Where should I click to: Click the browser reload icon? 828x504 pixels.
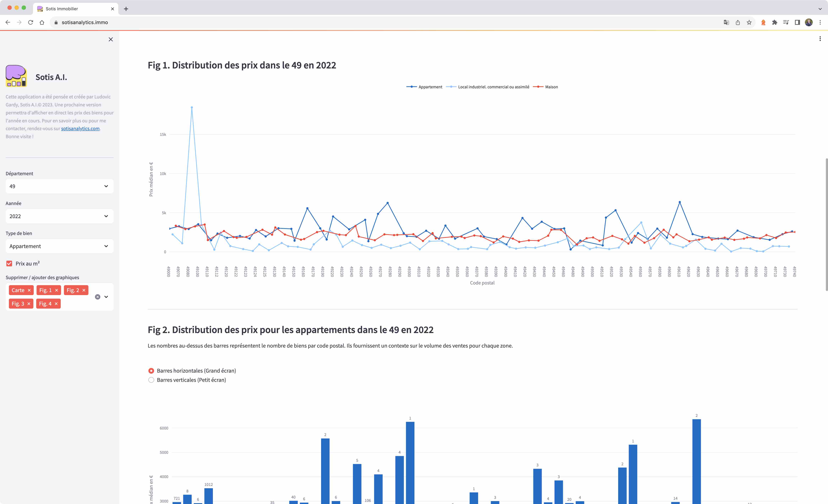click(x=31, y=22)
